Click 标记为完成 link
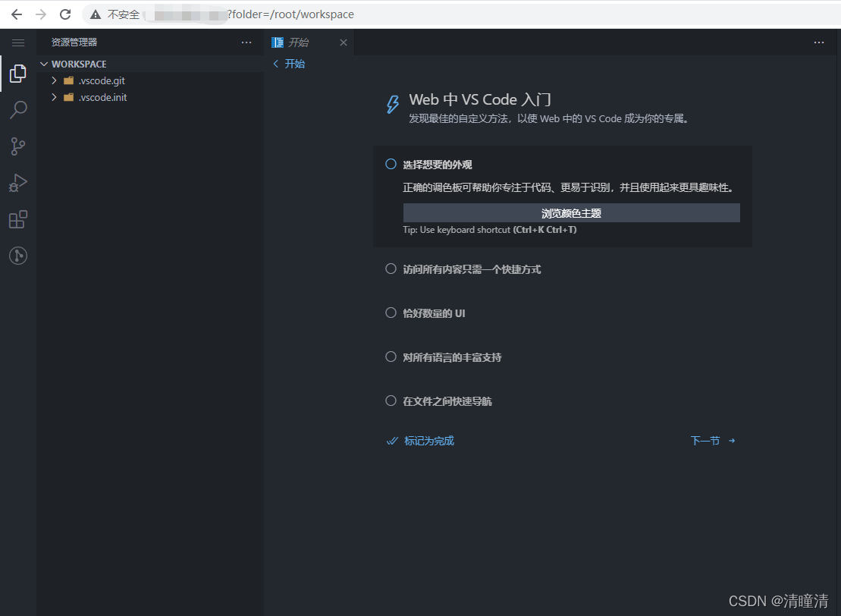Screen dimensions: 841x616 point(420,441)
